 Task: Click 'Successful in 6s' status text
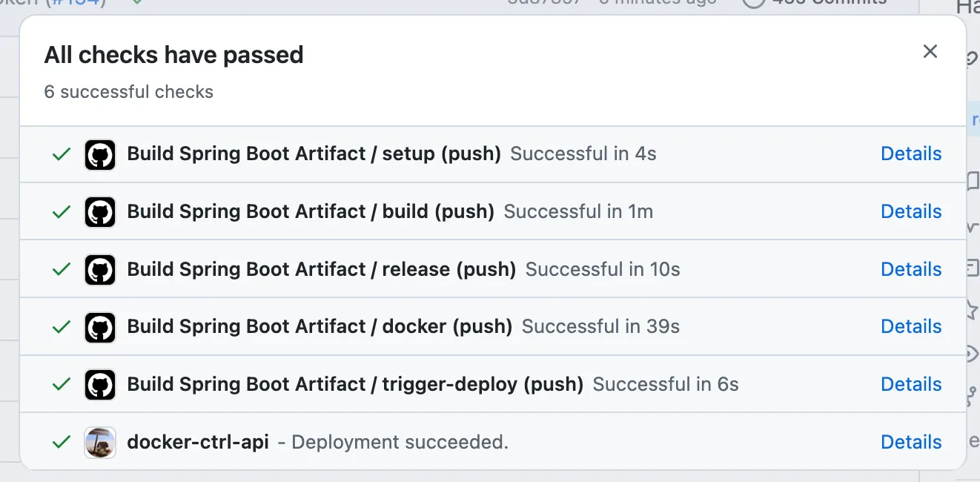pyautogui.click(x=666, y=384)
